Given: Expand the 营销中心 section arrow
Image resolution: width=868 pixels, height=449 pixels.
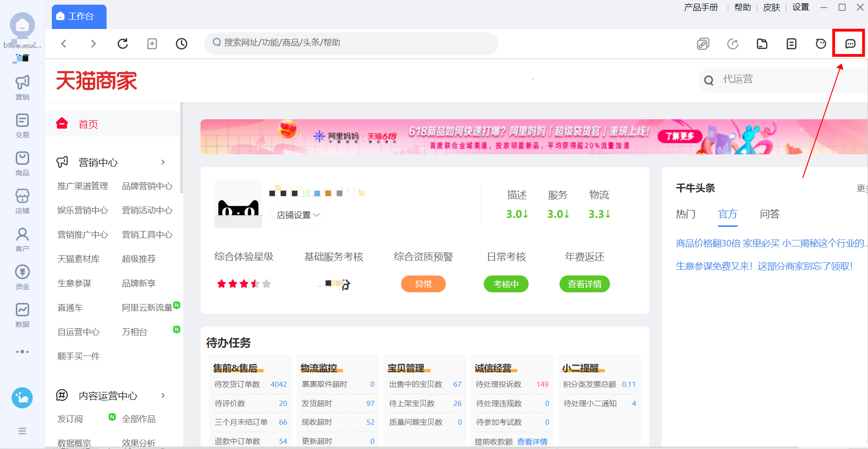Looking at the screenshot, I should point(163,162).
